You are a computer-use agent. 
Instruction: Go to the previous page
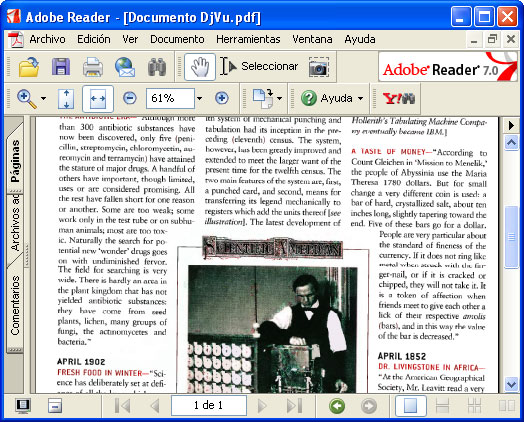(x=154, y=406)
